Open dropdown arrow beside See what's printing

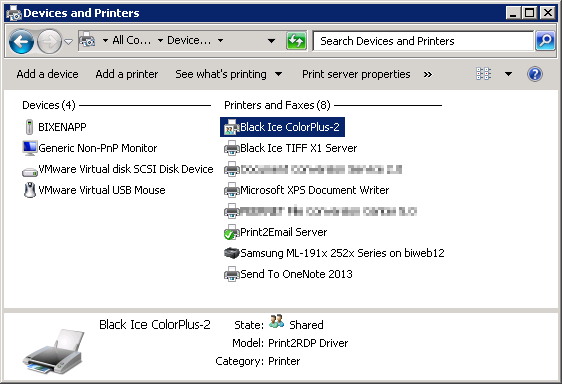click(x=278, y=75)
